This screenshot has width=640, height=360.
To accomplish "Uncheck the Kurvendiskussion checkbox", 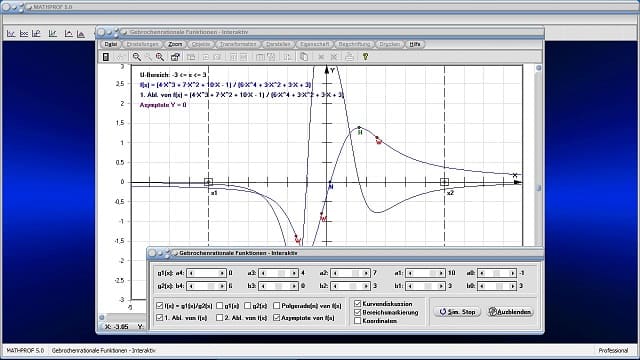I will [x=358, y=303].
